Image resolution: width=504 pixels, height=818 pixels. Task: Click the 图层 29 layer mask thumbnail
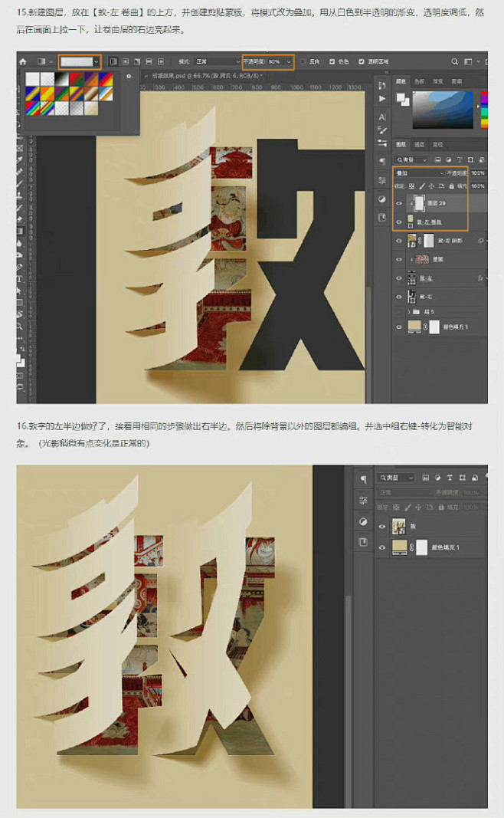click(419, 203)
